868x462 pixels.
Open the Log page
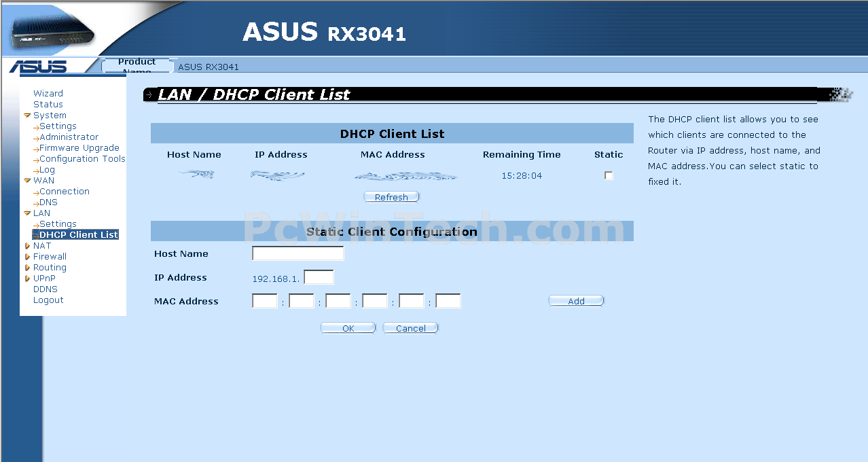(x=47, y=170)
